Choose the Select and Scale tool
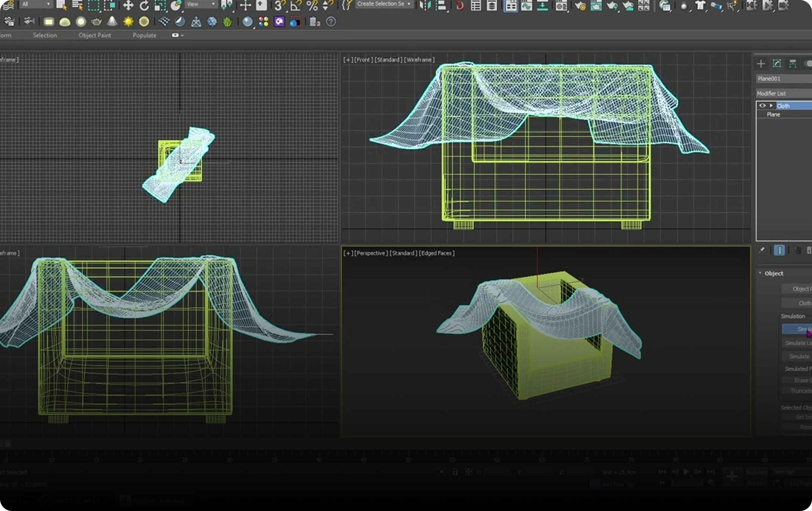 pyautogui.click(x=160, y=5)
